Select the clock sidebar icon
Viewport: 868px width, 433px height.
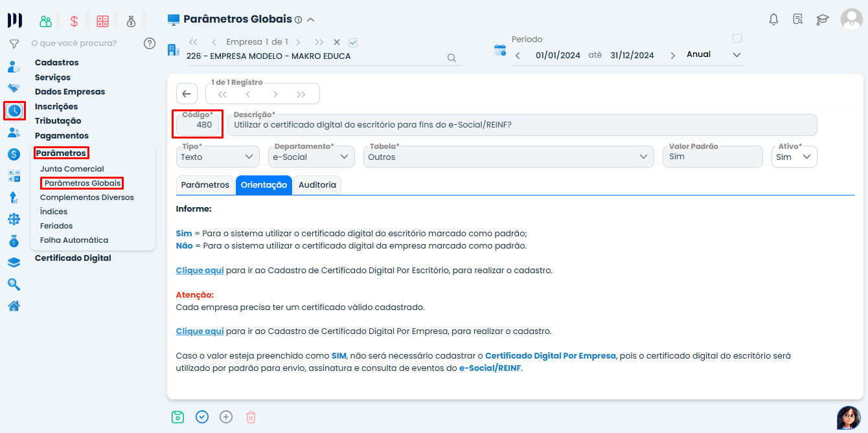tap(14, 111)
